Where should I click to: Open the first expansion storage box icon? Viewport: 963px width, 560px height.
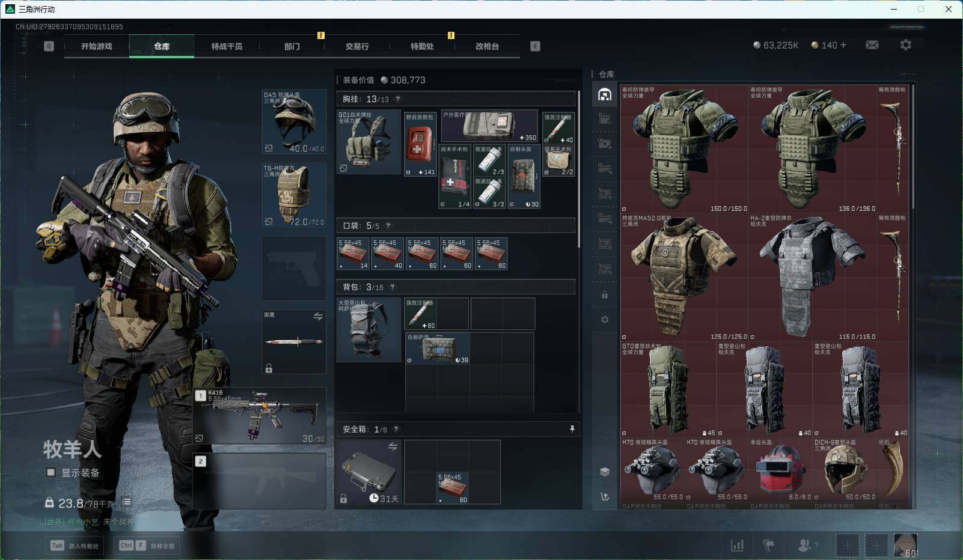(605, 119)
